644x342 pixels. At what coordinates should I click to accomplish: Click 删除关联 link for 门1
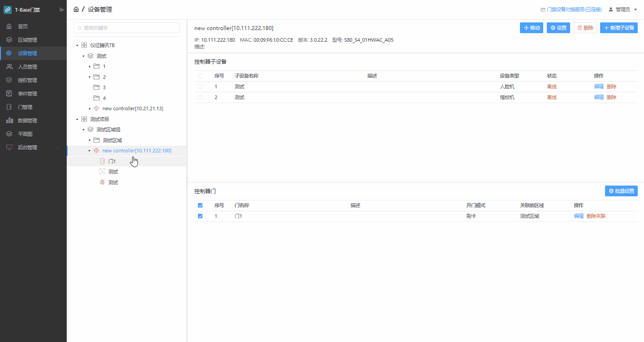coord(596,216)
